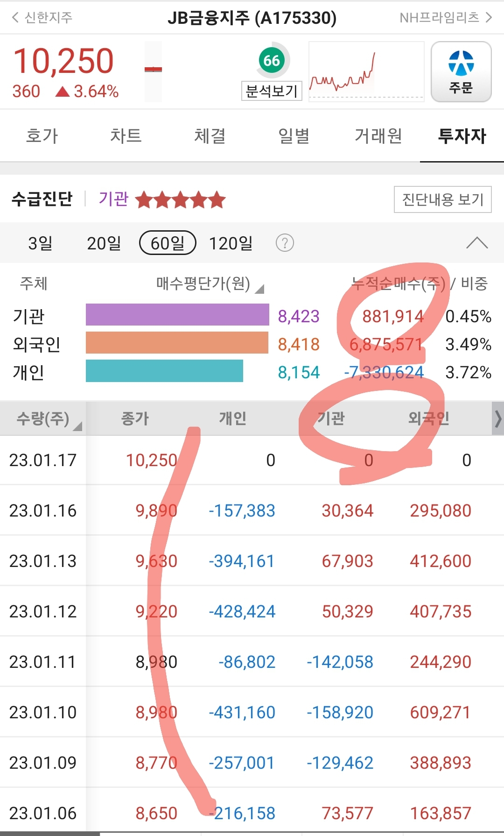The image size is (504, 836).
Task: Select the 120일 period
Action: point(231,243)
